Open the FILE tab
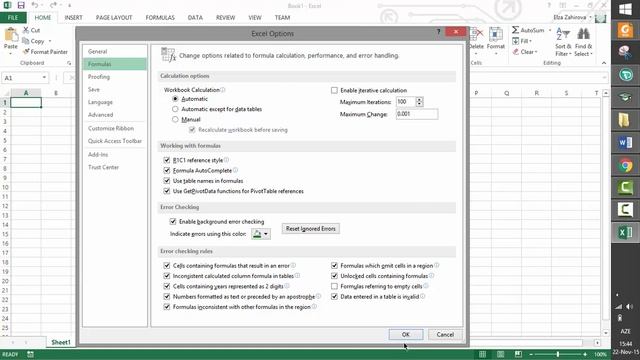Screen dimensions: 640x360 pyautogui.click(x=13, y=18)
